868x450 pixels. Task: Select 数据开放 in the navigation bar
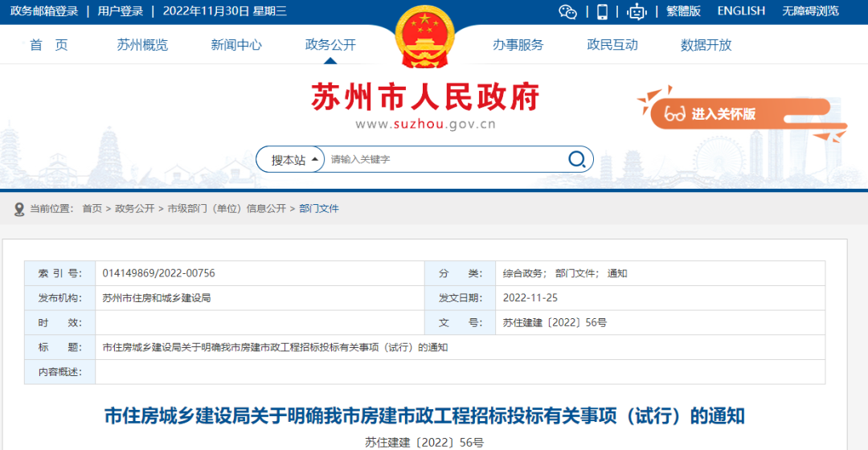706,45
